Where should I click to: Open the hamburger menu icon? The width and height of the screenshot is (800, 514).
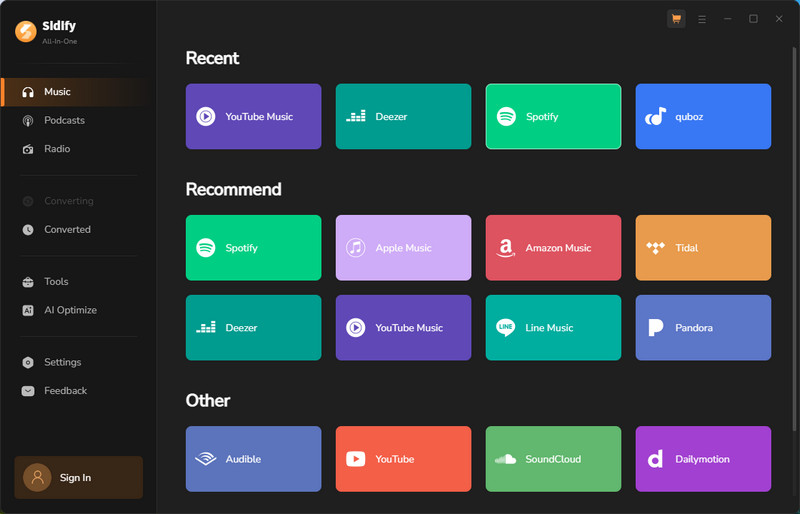click(702, 19)
